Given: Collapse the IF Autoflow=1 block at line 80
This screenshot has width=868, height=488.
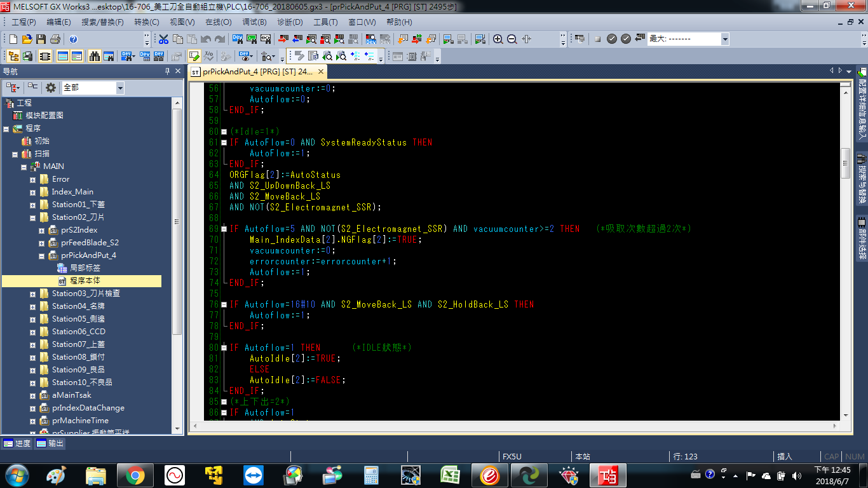Looking at the screenshot, I should tap(224, 348).
